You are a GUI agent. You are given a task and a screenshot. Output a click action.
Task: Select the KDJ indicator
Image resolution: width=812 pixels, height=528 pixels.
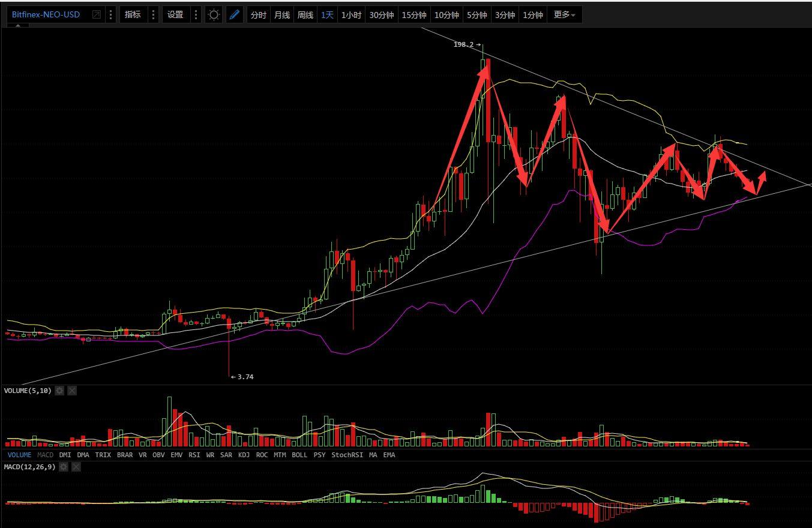tap(244, 455)
